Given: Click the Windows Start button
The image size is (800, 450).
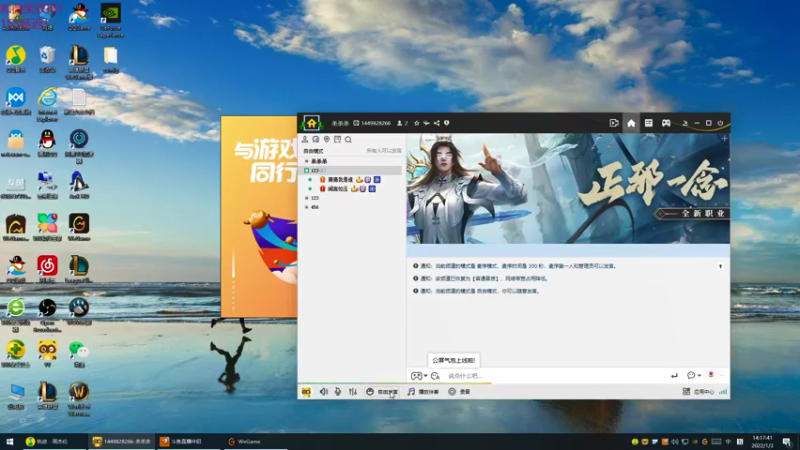Looking at the screenshot, I should tap(10, 441).
